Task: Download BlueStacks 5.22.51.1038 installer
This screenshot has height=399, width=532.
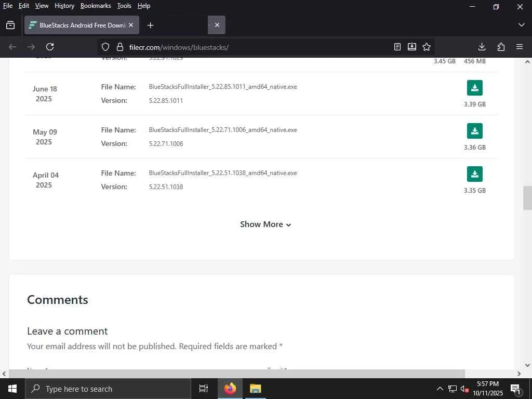Action: pos(475,174)
